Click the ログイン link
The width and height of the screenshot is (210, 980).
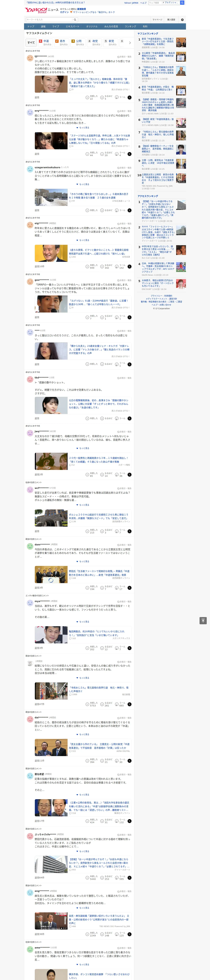pyautogui.click(x=64, y=12)
